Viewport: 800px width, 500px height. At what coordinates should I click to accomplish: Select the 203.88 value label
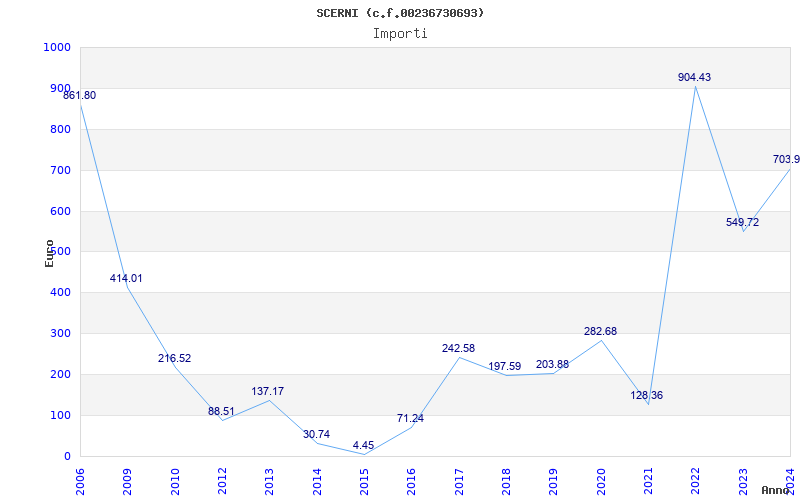coord(552,364)
